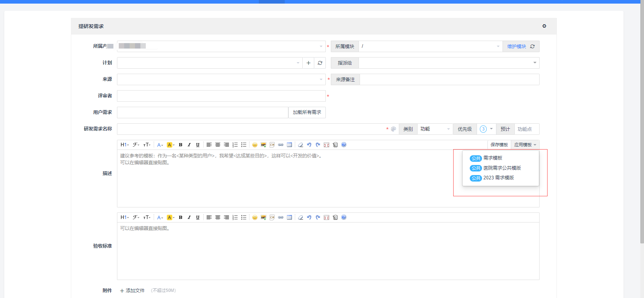Screen dimensions: 644x298
Task: Click the 加载所有需求 button
Action: tap(307, 113)
